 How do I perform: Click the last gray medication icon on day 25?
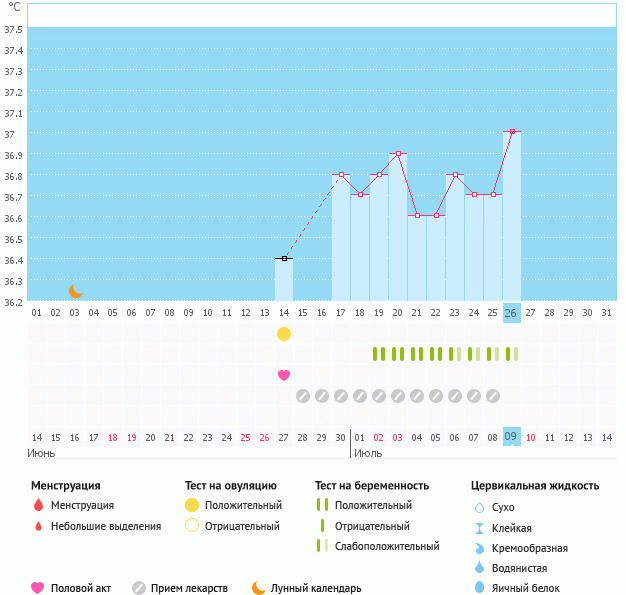[492, 396]
